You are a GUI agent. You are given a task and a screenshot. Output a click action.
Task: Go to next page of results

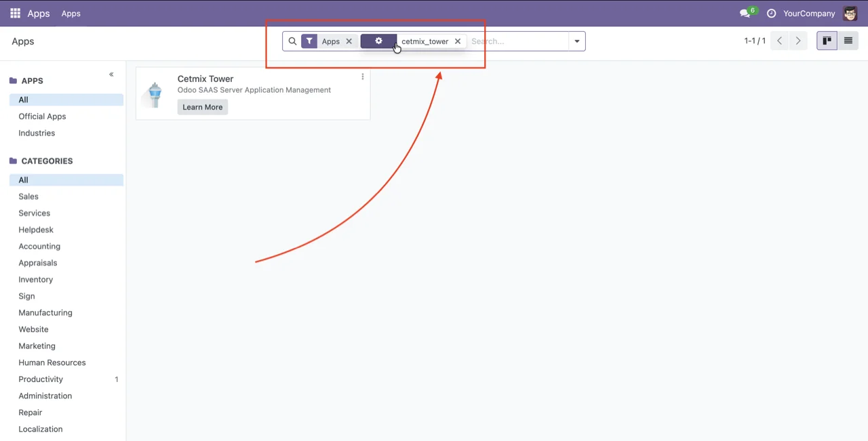798,41
